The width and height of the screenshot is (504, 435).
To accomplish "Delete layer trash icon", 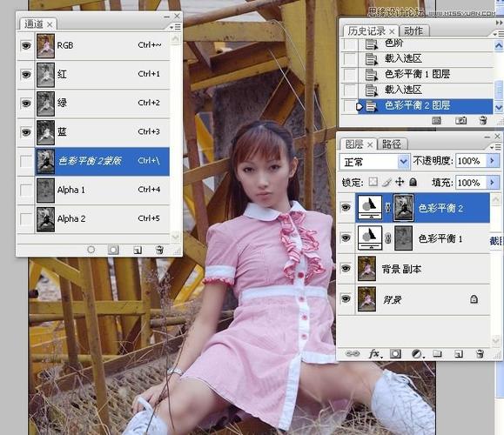I will point(480,354).
